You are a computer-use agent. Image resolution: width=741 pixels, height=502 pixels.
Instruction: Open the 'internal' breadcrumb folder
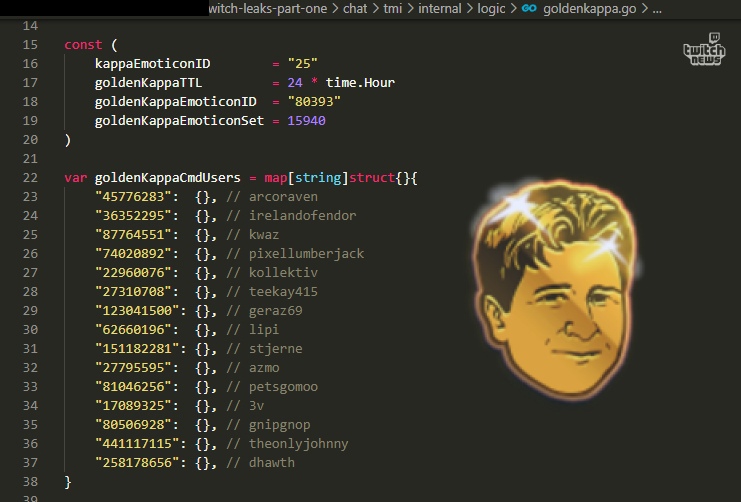tap(439, 9)
